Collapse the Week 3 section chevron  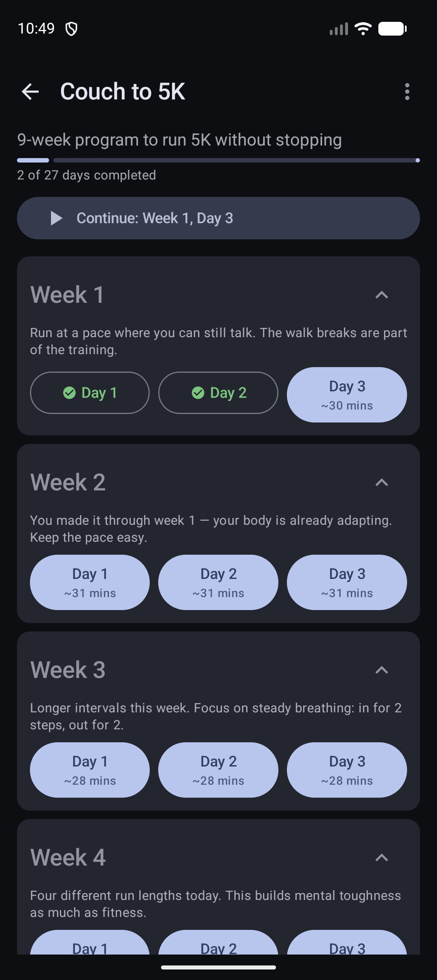[382, 670]
